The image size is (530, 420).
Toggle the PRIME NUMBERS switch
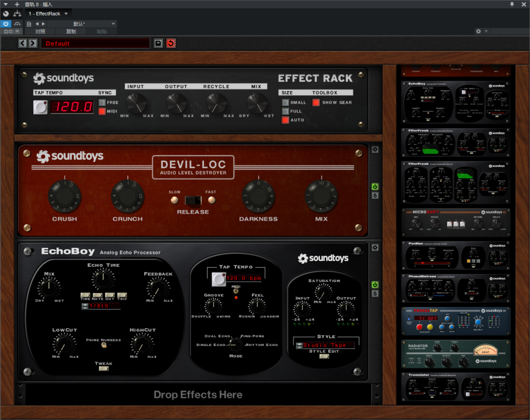[104, 345]
